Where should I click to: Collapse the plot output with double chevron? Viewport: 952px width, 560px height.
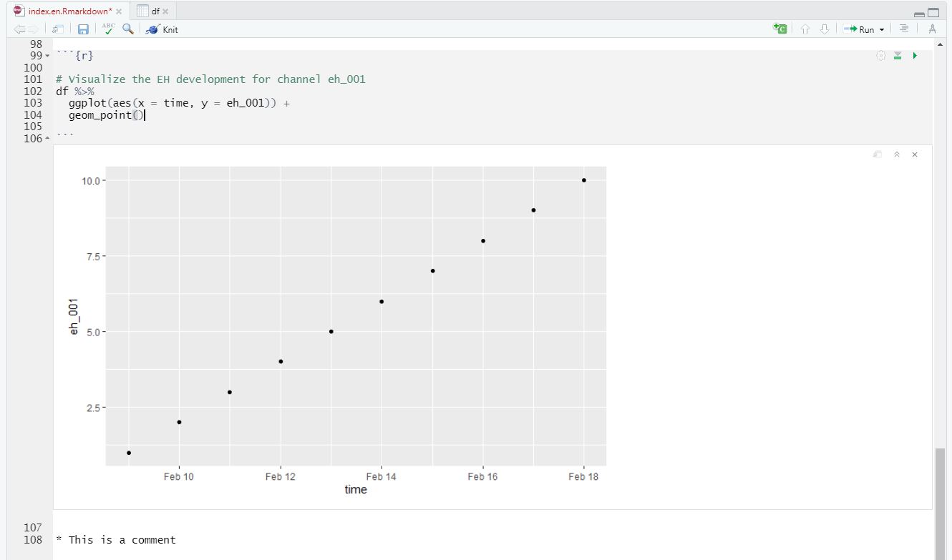[897, 154]
